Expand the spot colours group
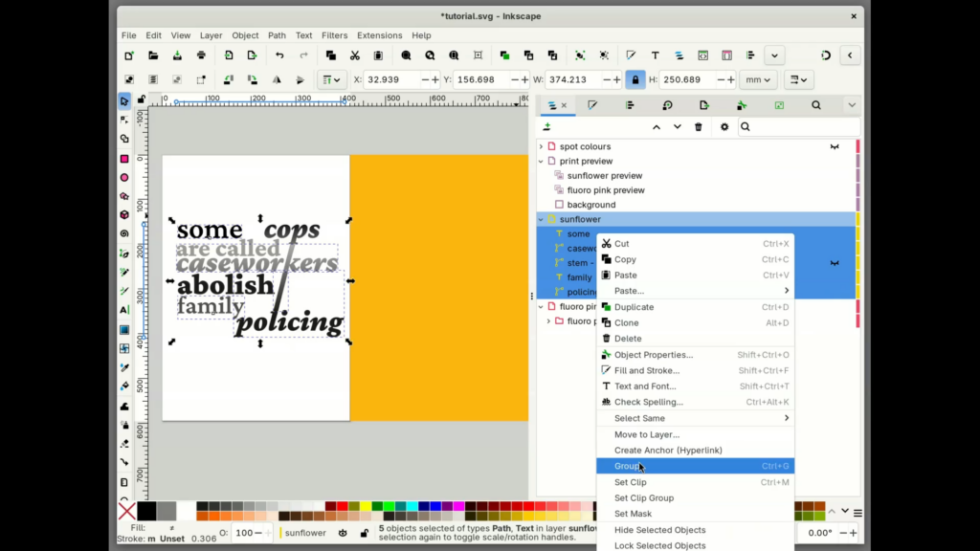Screen dimensions: 980x551 coord(541,146)
